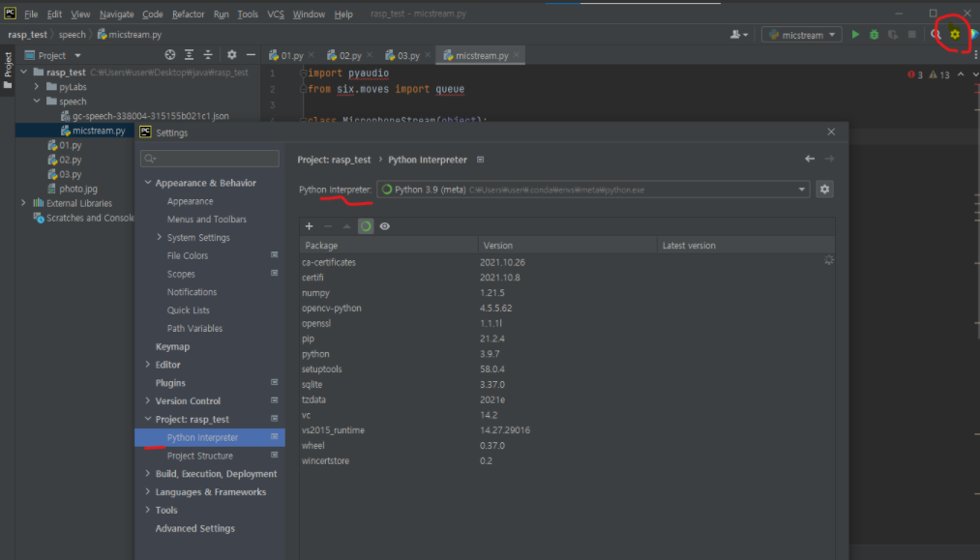Select numpy package row
Viewport: 980px width, 560px height.
point(568,292)
